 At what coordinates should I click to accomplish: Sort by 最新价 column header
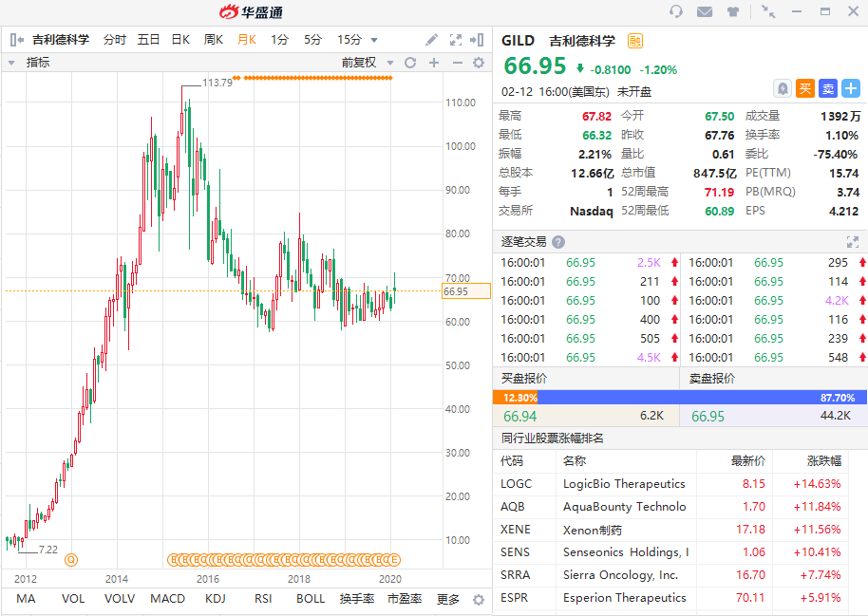coord(748,460)
